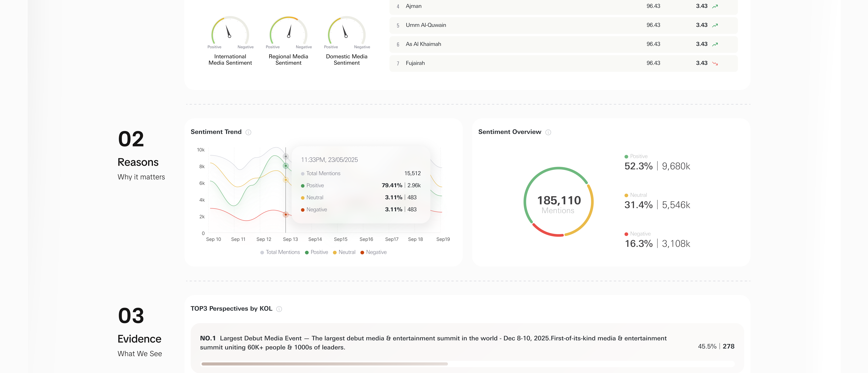Open the NO.1 Largest Debut Media Event card
The width and height of the screenshot is (868, 373).
coord(467,348)
